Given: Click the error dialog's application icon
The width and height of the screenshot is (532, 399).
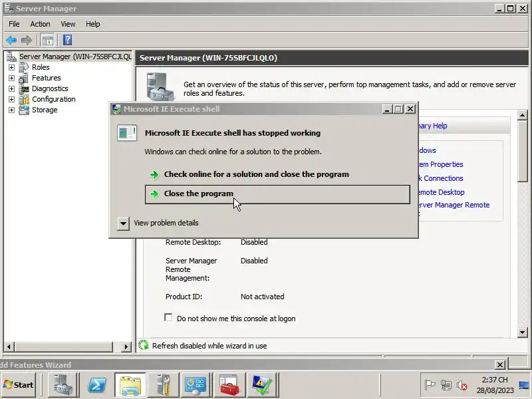Looking at the screenshot, I should point(127,132).
